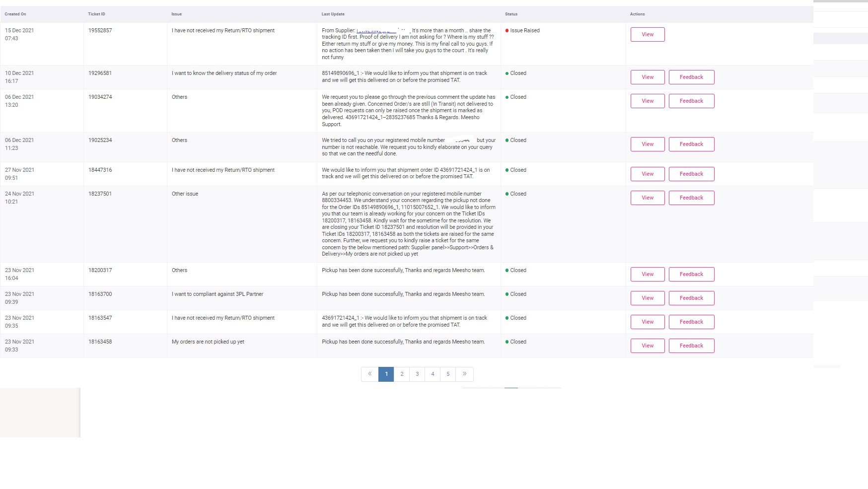Image resolution: width=868 pixels, height=489 pixels.
Task: View ticket 18447316 details
Action: pos(647,174)
